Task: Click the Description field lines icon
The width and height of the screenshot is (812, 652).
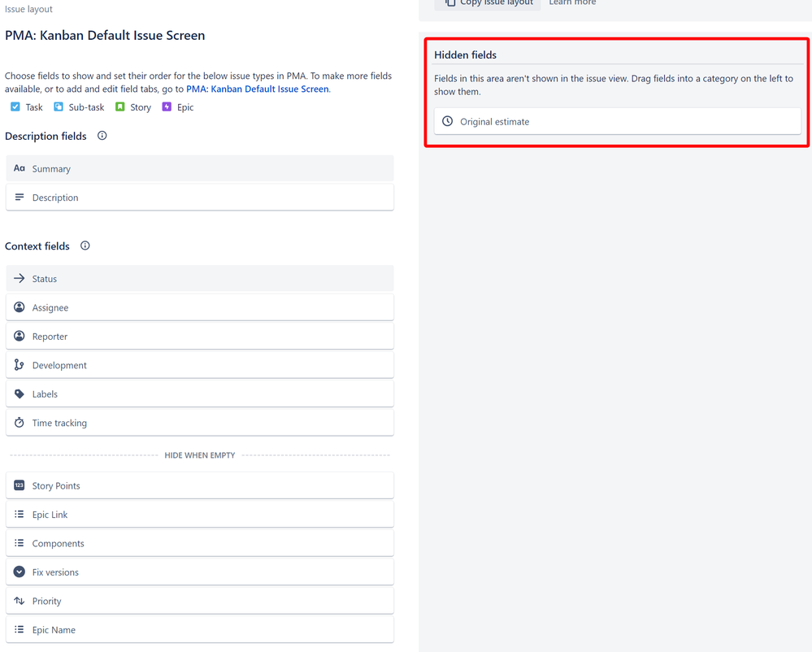Action: click(x=20, y=198)
